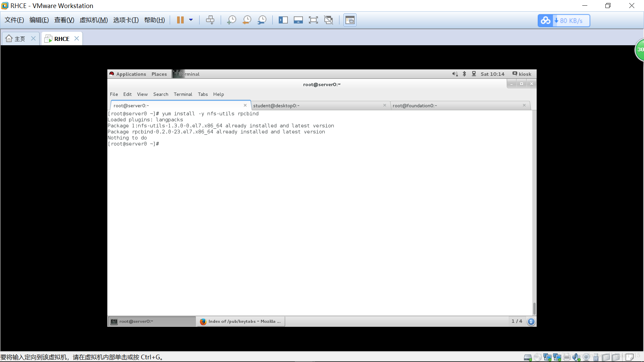Open the terminal Tabs menu
This screenshot has width=644, height=362.
pyautogui.click(x=203, y=94)
